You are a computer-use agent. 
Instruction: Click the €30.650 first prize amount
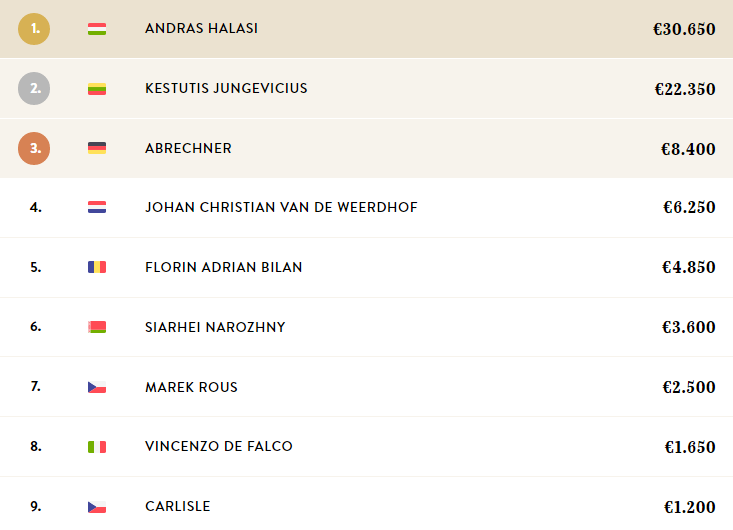(x=684, y=29)
